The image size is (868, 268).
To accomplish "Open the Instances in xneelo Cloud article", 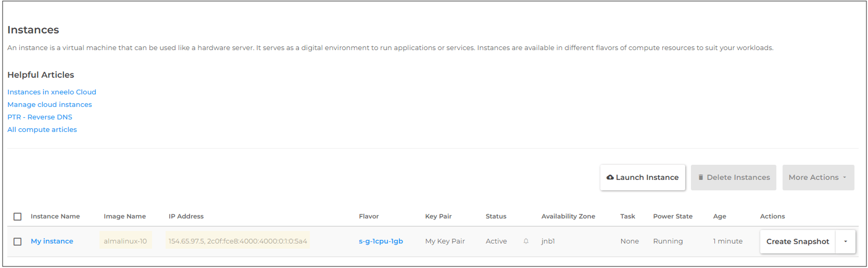I will click(52, 92).
